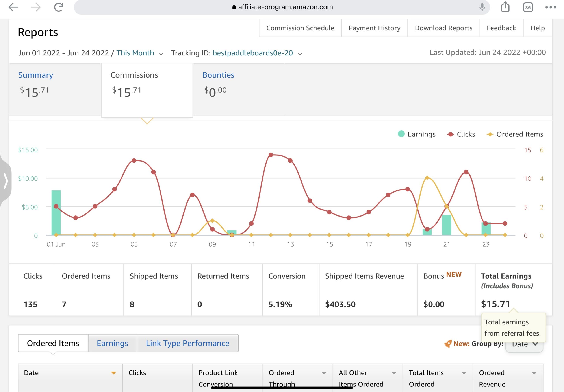The image size is (564, 392).
Task: Toggle the Clicks series in the chart legend
Action: [x=461, y=134]
